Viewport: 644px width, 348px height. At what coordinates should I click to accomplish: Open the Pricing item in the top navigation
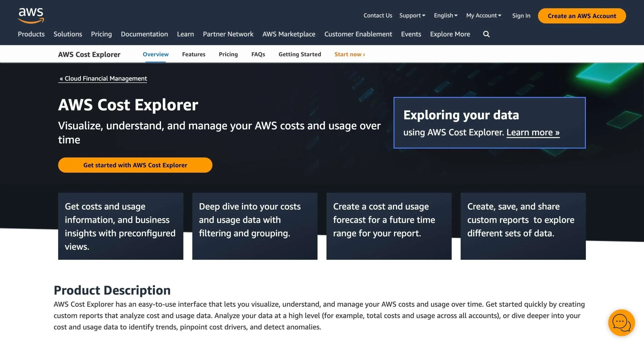coord(101,34)
